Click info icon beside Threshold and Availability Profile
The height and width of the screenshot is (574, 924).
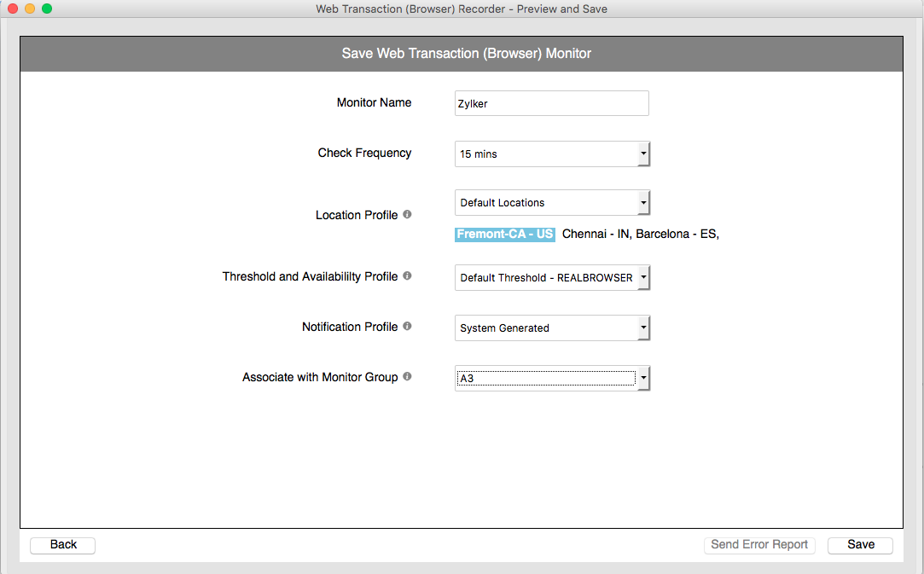(407, 276)
